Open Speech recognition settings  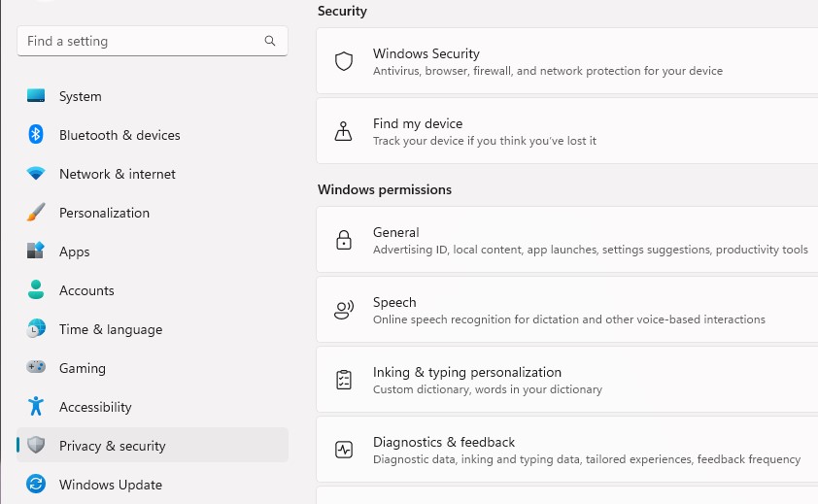pyautogui.click(x=567, y=310)
